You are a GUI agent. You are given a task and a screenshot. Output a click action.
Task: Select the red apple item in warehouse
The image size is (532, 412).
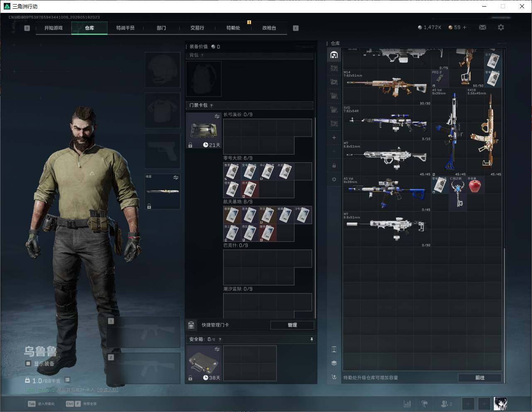(x=475, y=185)
